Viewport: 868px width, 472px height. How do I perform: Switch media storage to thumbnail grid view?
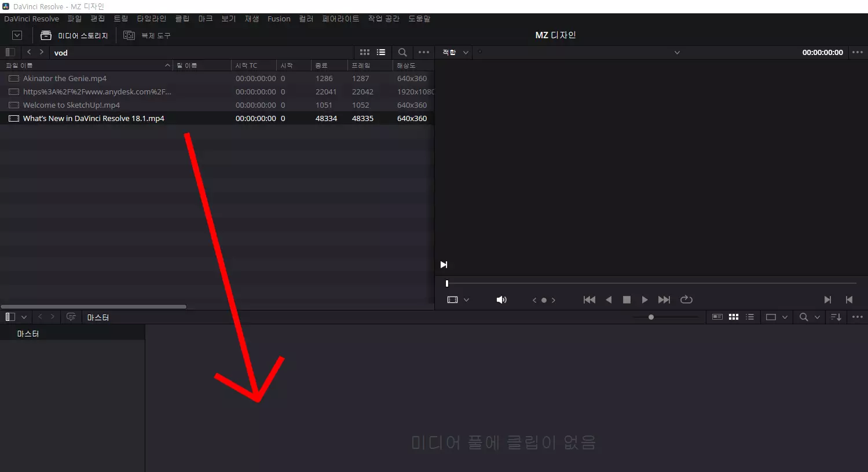365,52
